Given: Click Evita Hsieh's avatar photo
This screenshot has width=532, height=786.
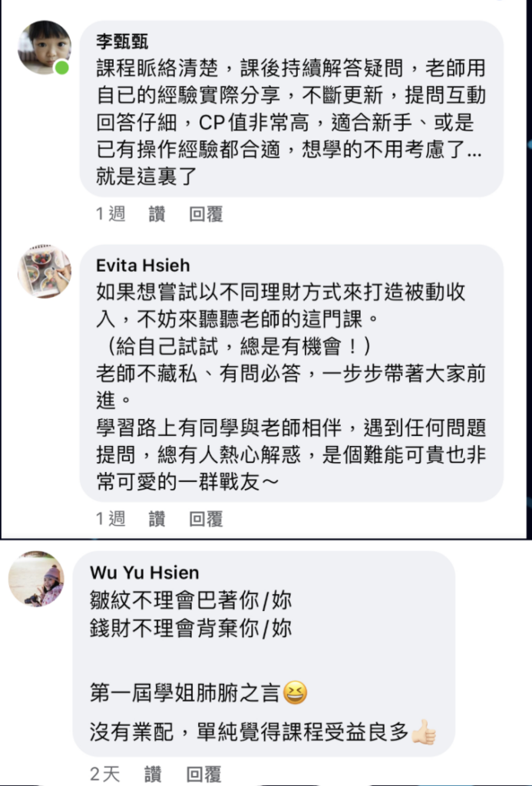Looking at the screenshot, I should (x=45, y=271).
